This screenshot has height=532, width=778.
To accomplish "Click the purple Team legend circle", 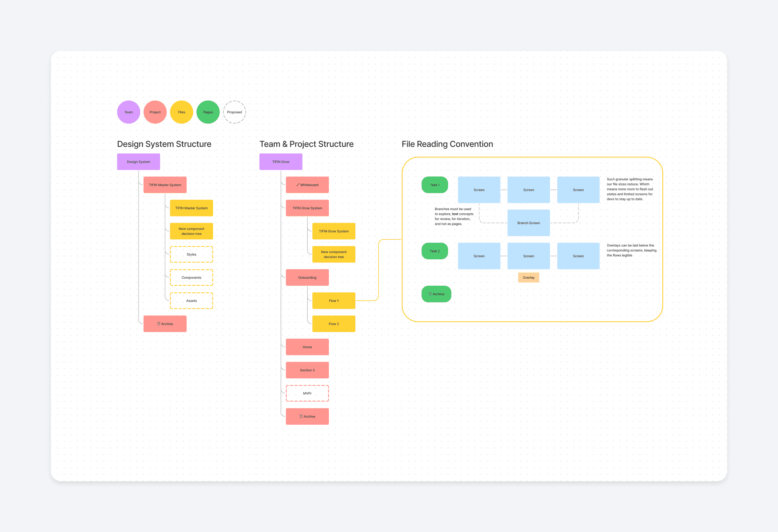I will coord(129,112).
